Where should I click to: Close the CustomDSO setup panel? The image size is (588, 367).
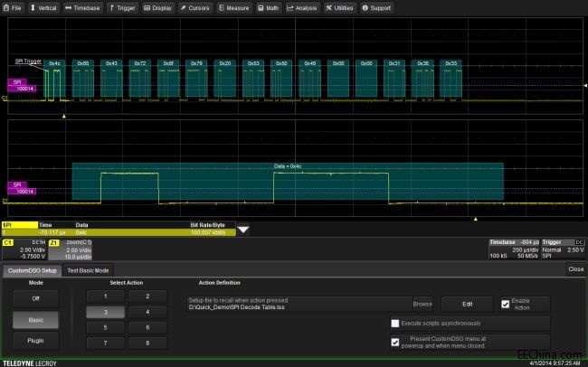click(x=575, y=269)
